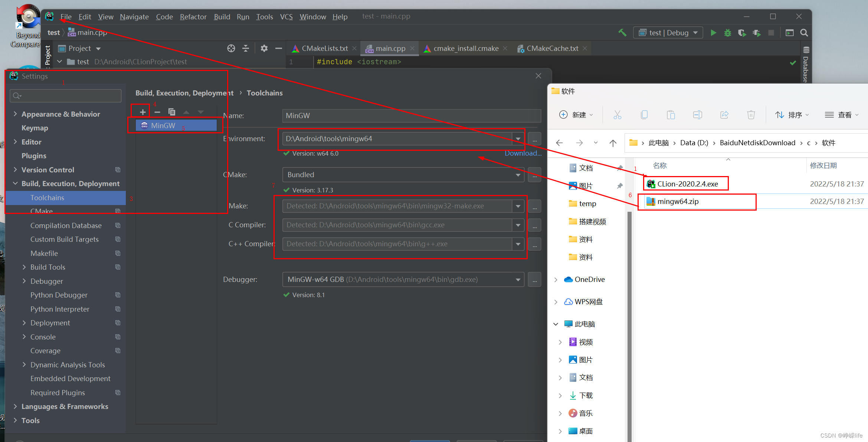This screenshot has width=868, height=442.
Task: Click BaiduNetdiskDownload in Explorer breadcrumb
Action: 757,143
